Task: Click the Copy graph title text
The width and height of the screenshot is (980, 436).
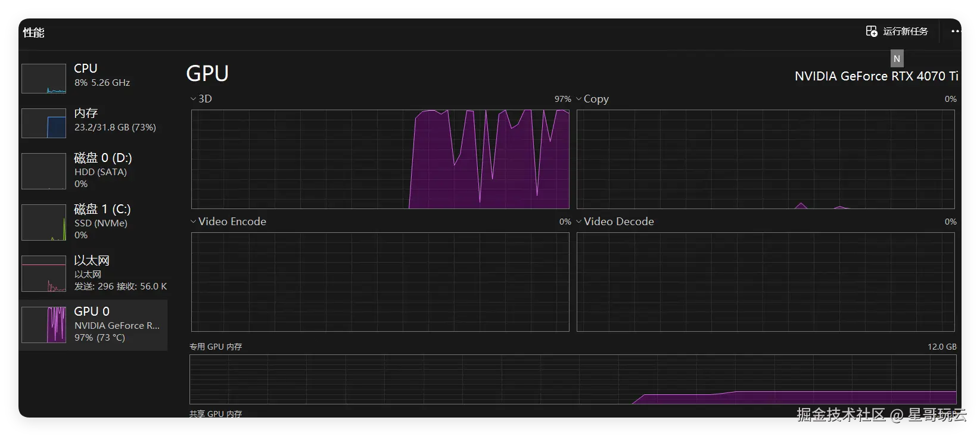Action: [596, 99]
